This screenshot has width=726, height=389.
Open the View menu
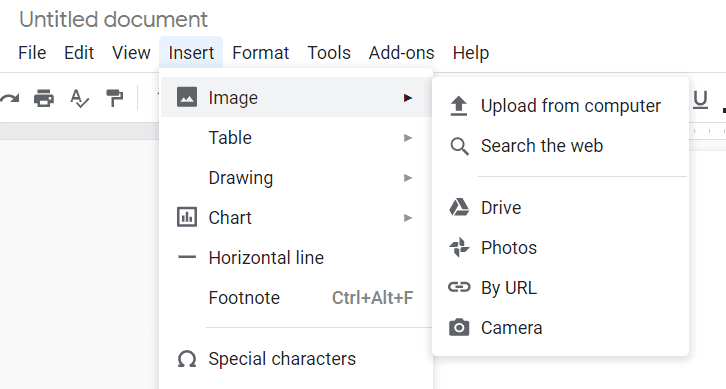(x=131, y=53)
